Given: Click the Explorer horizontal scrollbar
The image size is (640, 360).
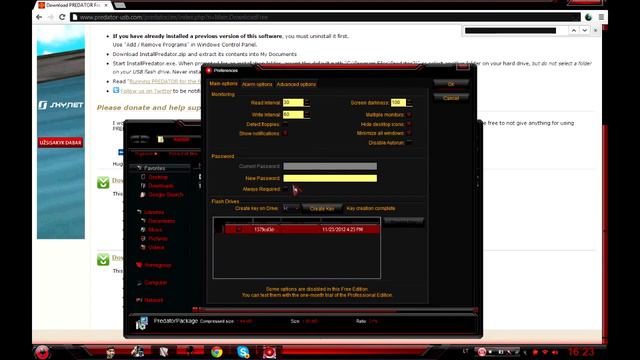Looking at the screenshot, I should tap(335, 310).
